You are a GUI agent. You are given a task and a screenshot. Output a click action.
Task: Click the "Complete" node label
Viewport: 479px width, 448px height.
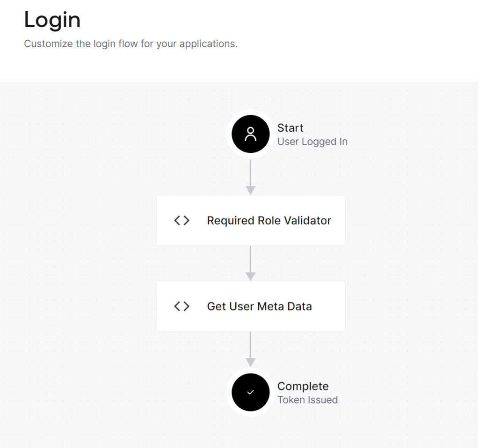coord(303,386)
